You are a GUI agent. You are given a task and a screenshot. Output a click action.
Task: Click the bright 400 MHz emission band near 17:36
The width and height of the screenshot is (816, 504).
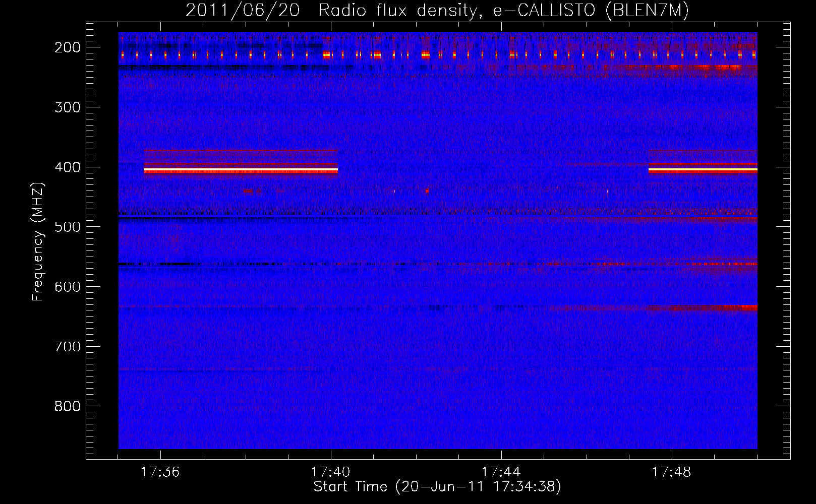[x=241, y=170]
